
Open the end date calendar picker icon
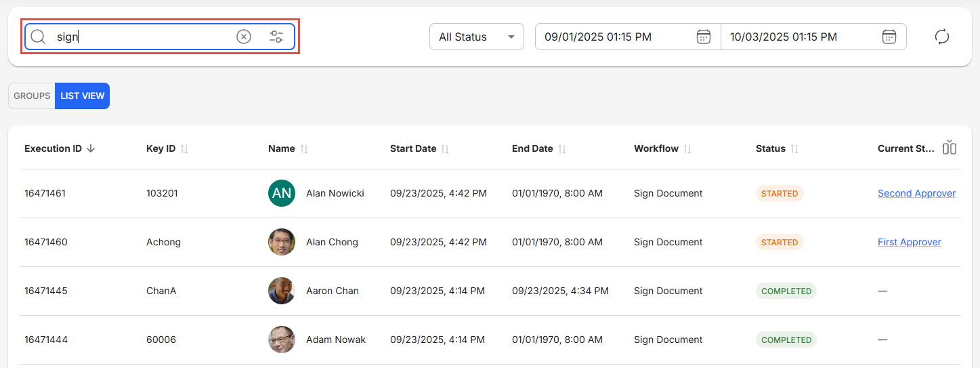pyautogui.click(x=889, y=37)
